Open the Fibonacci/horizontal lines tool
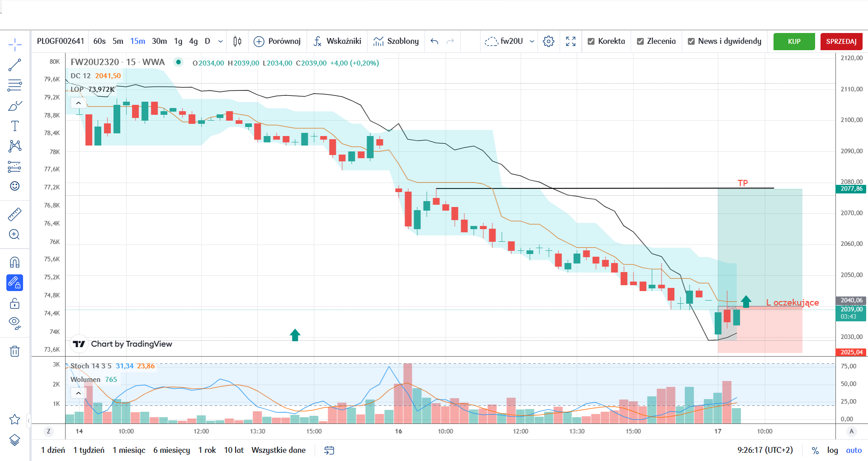 pos(15,85)
